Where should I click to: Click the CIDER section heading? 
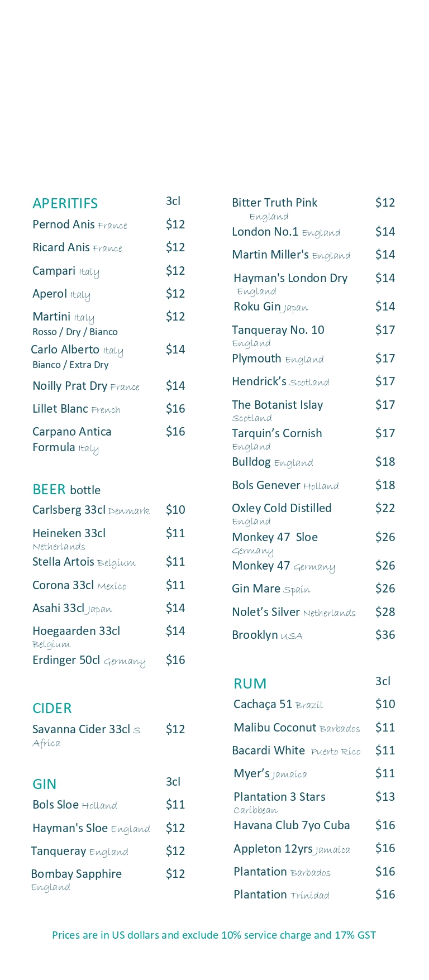point(52,708)
